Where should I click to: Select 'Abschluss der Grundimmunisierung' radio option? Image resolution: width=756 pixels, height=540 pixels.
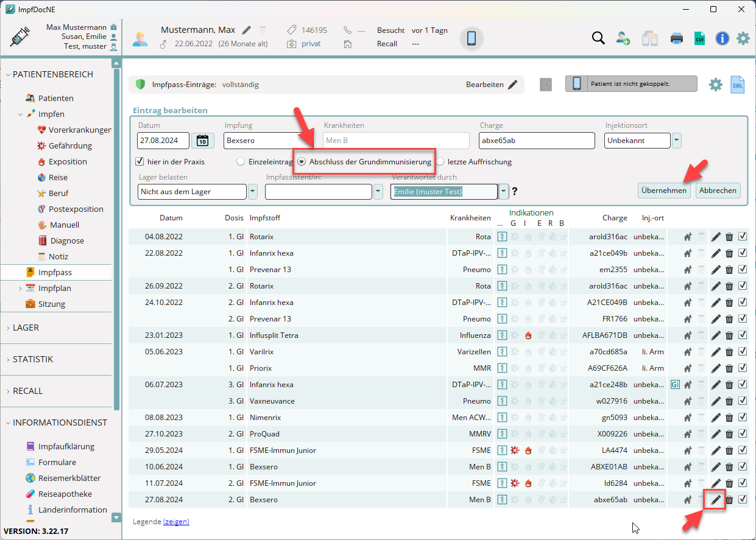point(302,162)
